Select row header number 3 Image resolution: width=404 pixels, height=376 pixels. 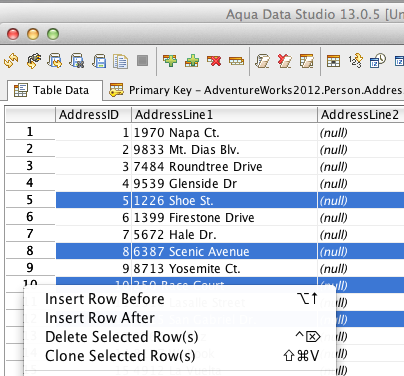pos(30,166)
